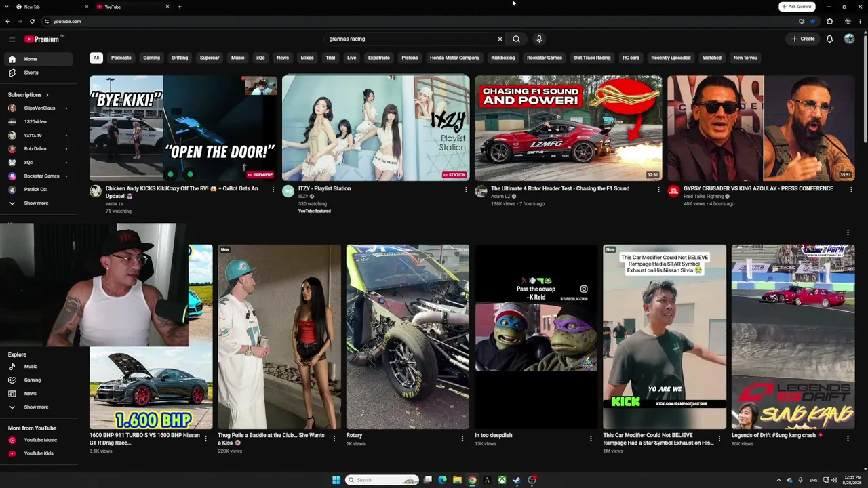This screenshot has width=868, height=488.
Task: Filter feed by Supercar chip
Action: coord(210,58)
